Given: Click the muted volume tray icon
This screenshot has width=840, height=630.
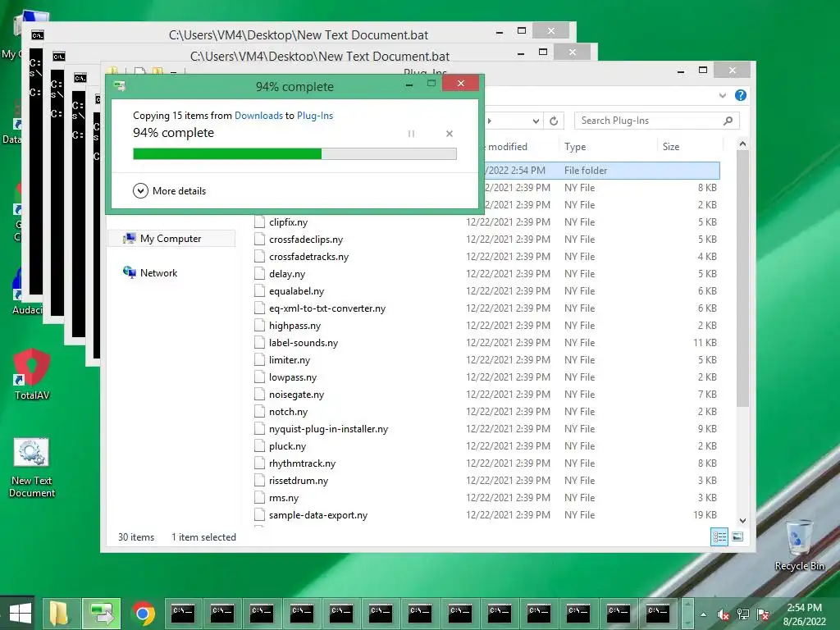Looking at the screenshot, I should 724,614.
